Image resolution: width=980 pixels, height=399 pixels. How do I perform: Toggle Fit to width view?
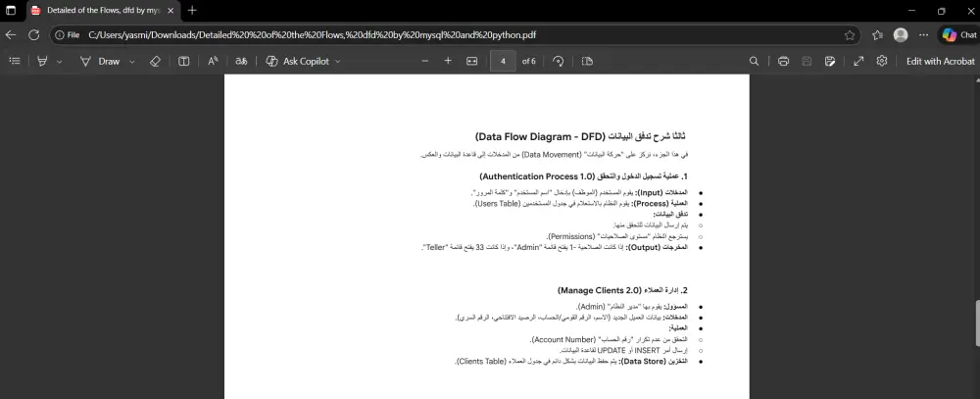click(x=472, y=62)
